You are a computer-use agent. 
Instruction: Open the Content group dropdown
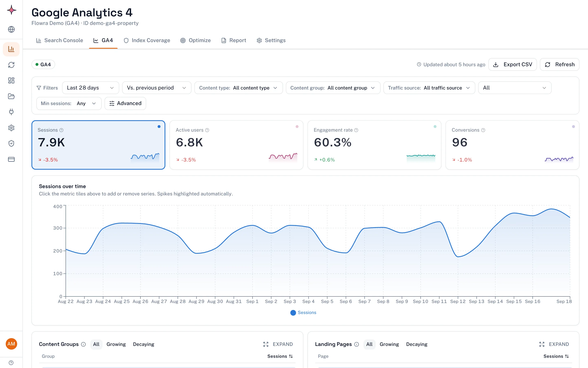[x=333, y=88]
